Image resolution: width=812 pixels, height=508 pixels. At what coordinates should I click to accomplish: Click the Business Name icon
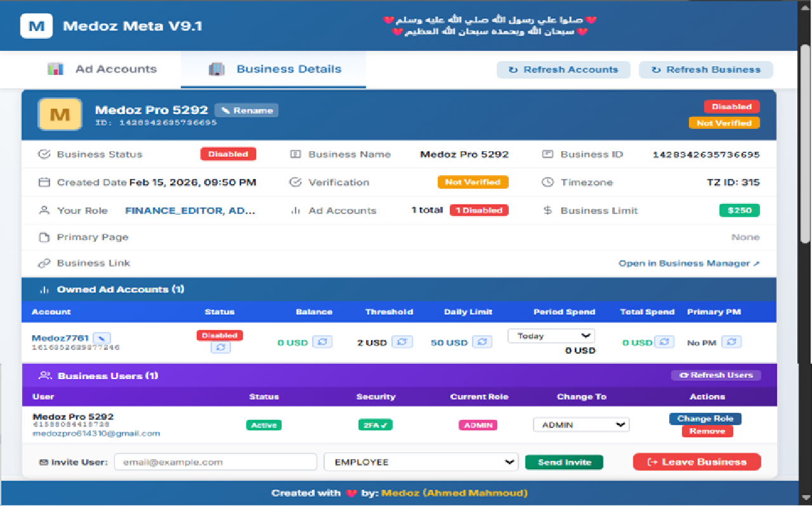click(x=296, y=154)
